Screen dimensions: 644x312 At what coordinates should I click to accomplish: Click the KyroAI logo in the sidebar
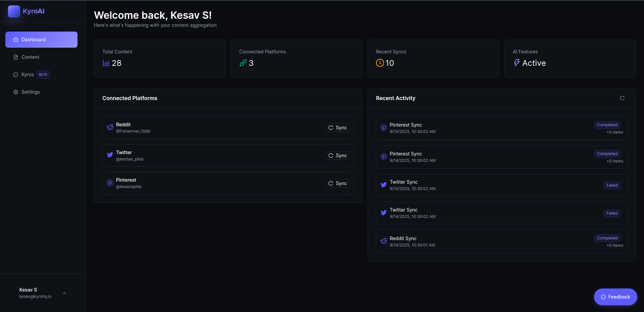coord(14,11)
